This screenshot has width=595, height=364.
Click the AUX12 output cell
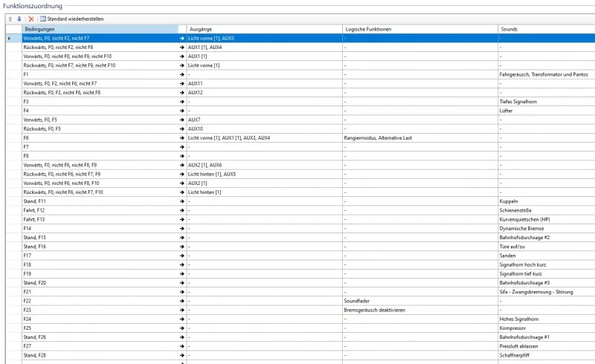pyautogui.click(x=265, y=93)
